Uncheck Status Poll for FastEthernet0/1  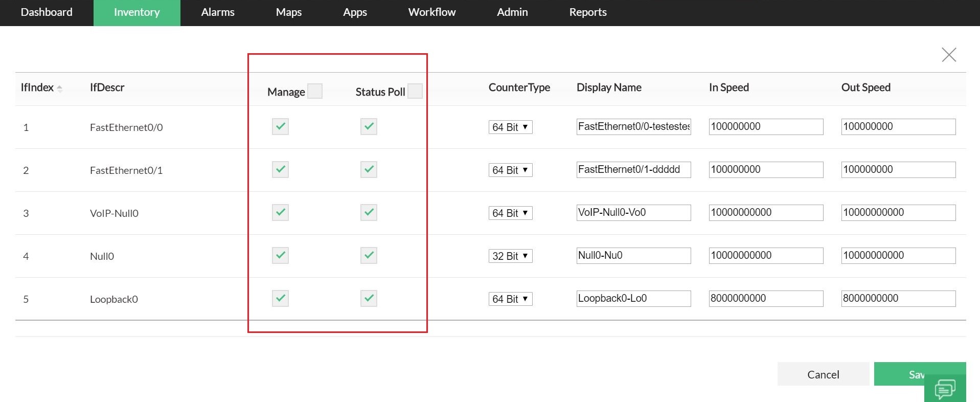[369, 169]
